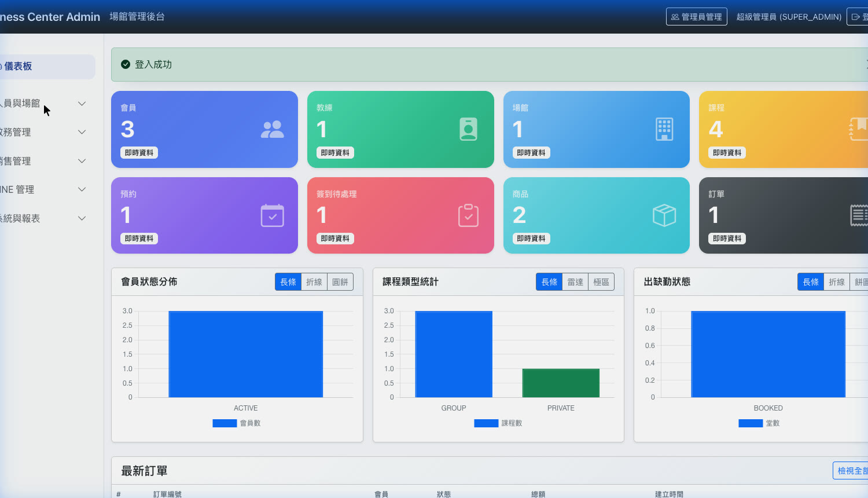This screenshot has width=868, height=498.
Task: Open the 儀表板 sidebar item
Action: (x=46, y=67)
